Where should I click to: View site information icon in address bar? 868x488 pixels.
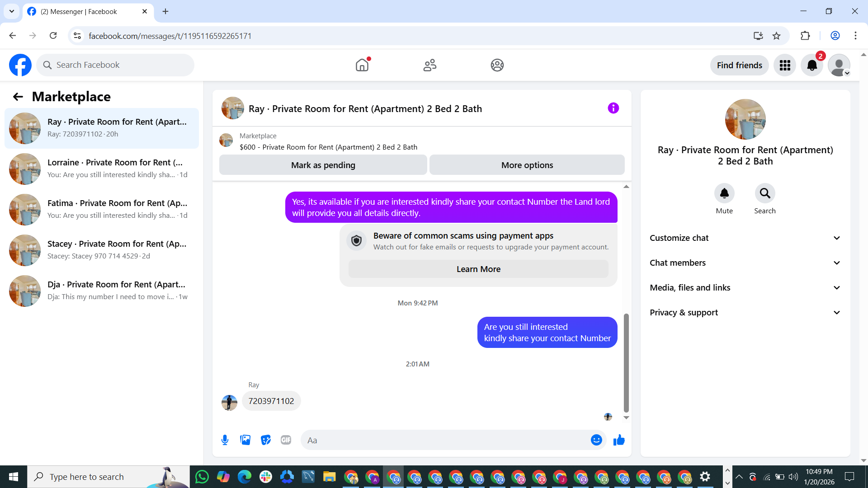(77, 36)
